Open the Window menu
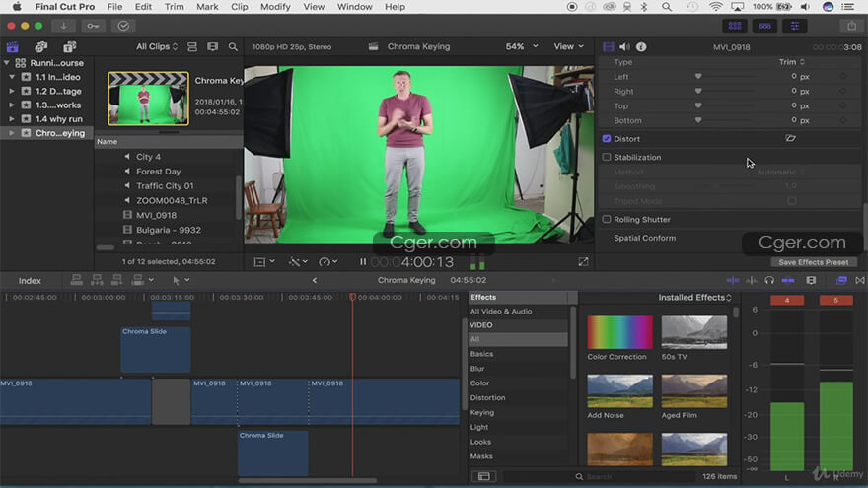Viewport: 868px width, 488px height. [x=354, y=7]
